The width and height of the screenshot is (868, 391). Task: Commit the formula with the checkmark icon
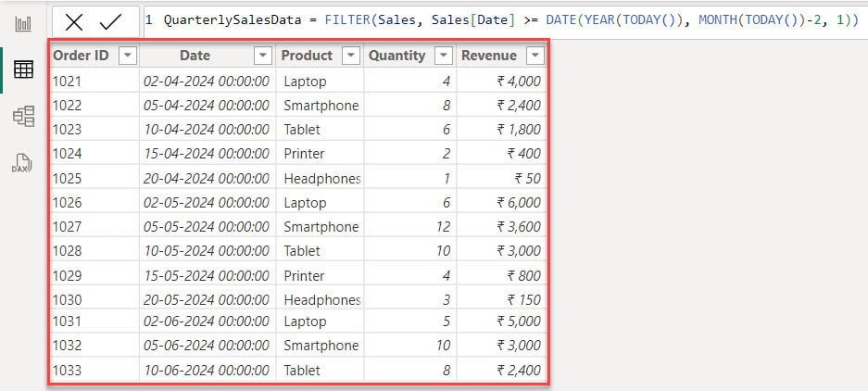(x=111, y=22)
